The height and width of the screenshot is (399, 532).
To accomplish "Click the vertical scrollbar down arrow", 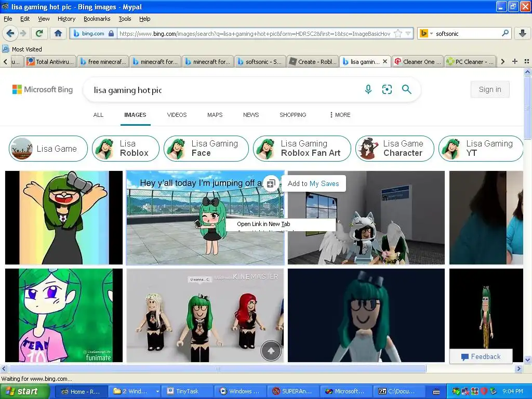I will click(528, 360).
